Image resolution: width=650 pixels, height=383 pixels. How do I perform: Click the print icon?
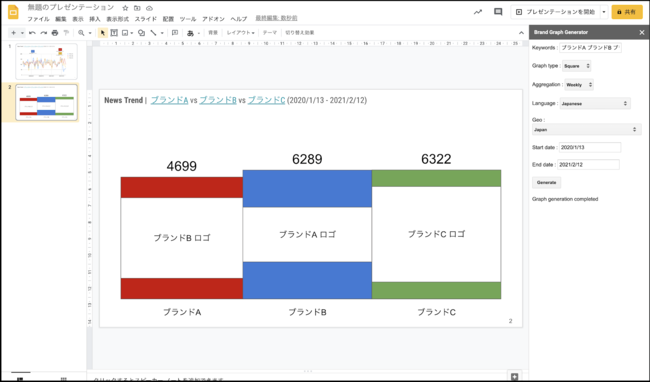(55, 33)
